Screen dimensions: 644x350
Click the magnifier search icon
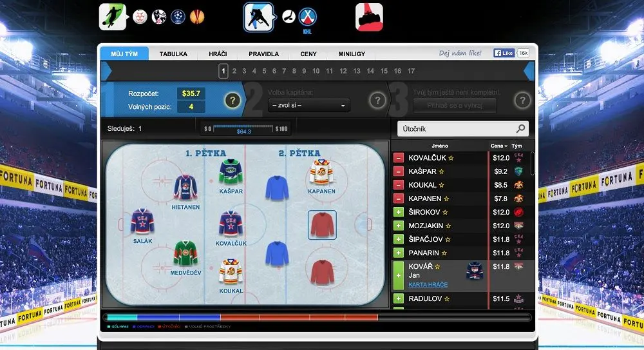pyautogui.click(x=520, y=129)
